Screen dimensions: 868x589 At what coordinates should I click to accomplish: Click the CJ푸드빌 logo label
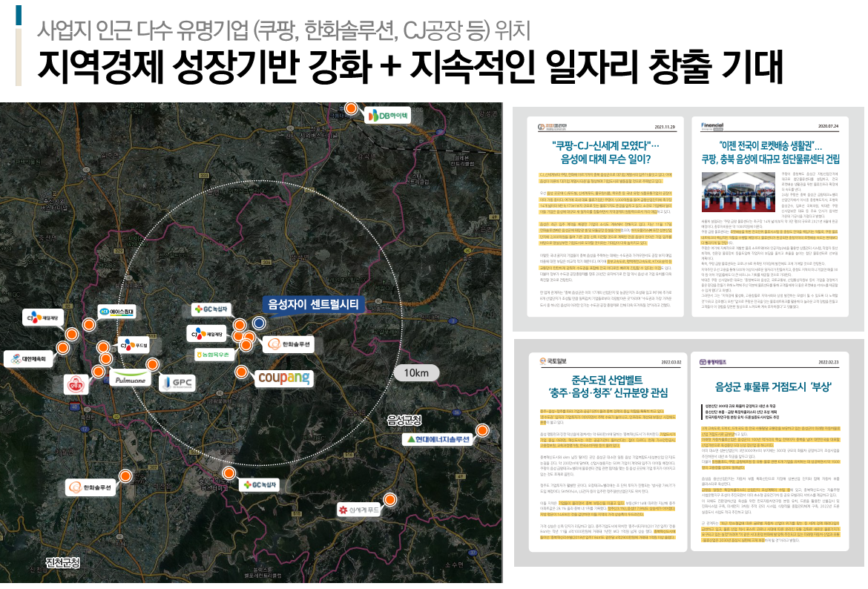click(x=134, y=346)
